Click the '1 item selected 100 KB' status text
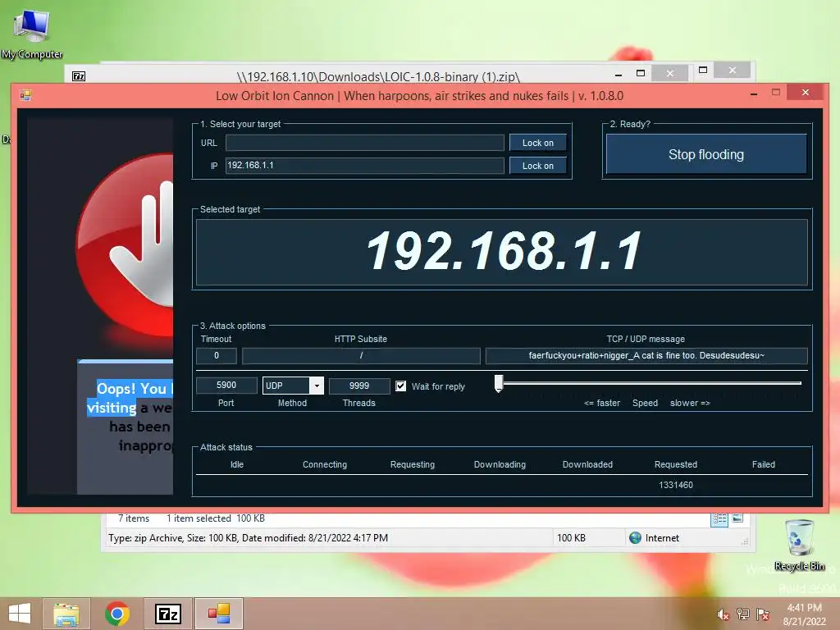840x630 pixels. click(x=216, y=518)
